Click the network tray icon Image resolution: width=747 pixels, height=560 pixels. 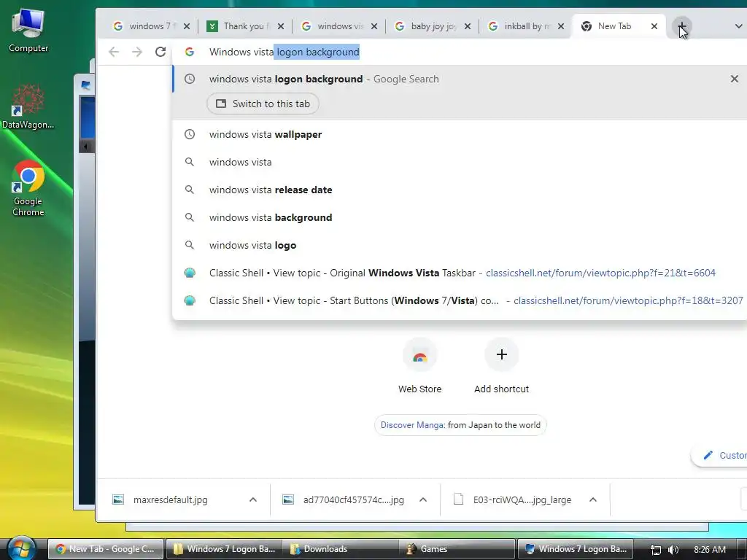click(656, 550)
